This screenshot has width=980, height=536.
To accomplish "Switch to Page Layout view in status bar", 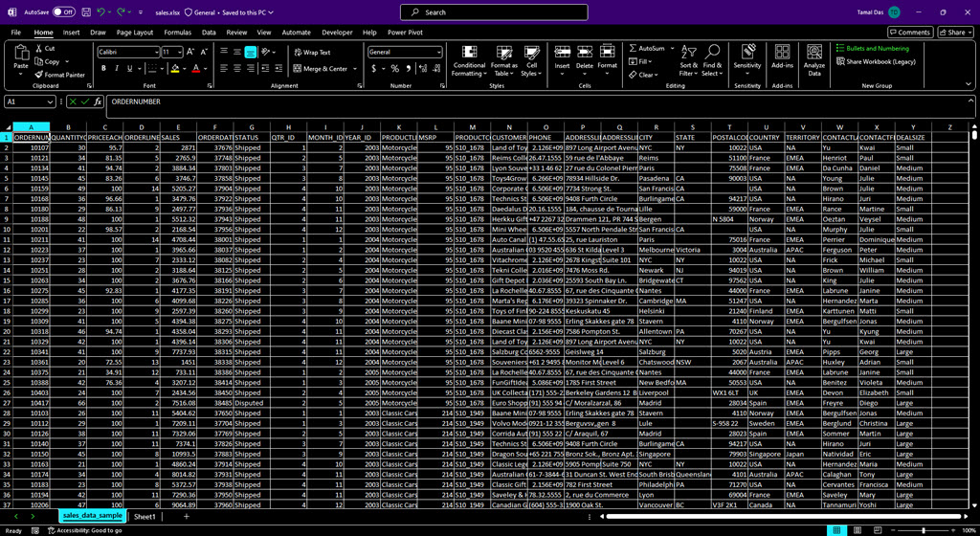I will click(x=857, y=530).
